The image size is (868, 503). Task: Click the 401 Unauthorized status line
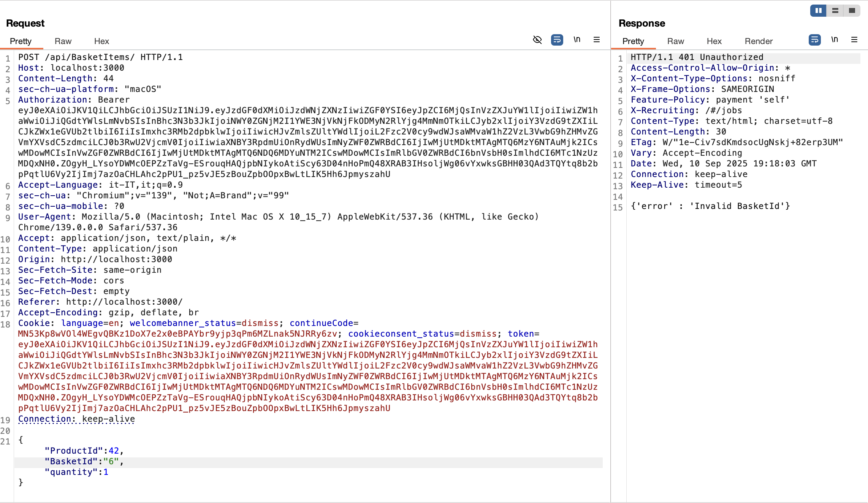[697, 57]
